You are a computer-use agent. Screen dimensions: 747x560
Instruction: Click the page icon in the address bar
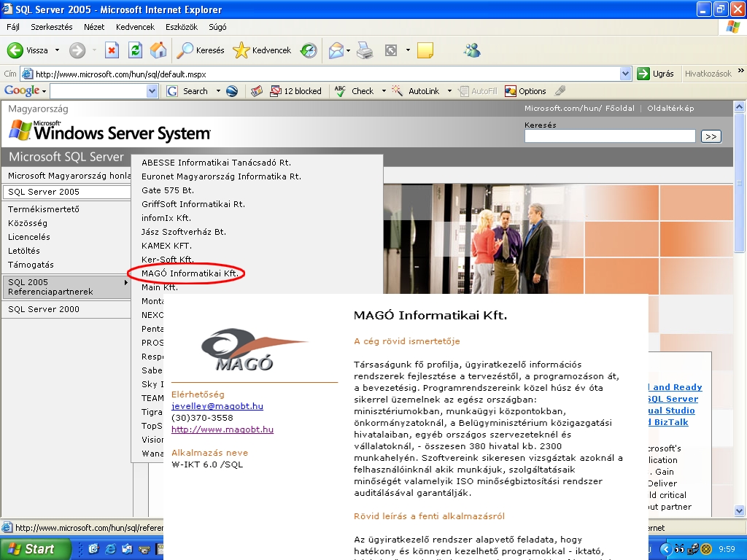[x=28, y=74]
